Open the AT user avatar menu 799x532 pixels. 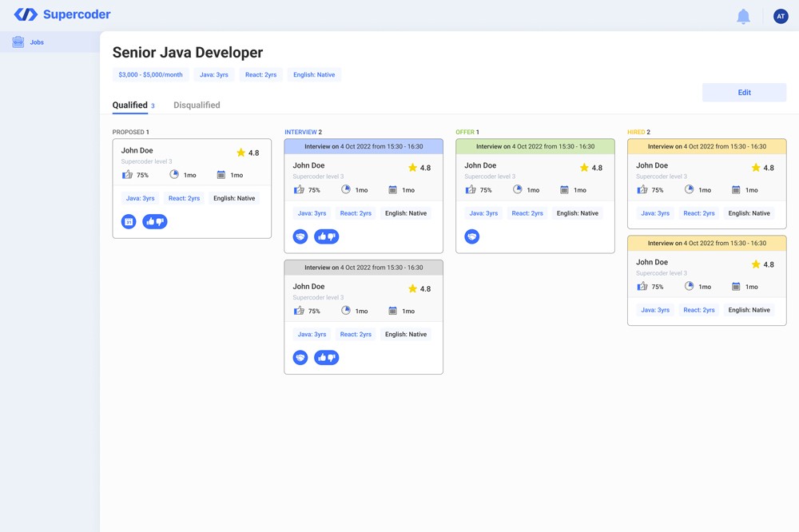[780, 14]
